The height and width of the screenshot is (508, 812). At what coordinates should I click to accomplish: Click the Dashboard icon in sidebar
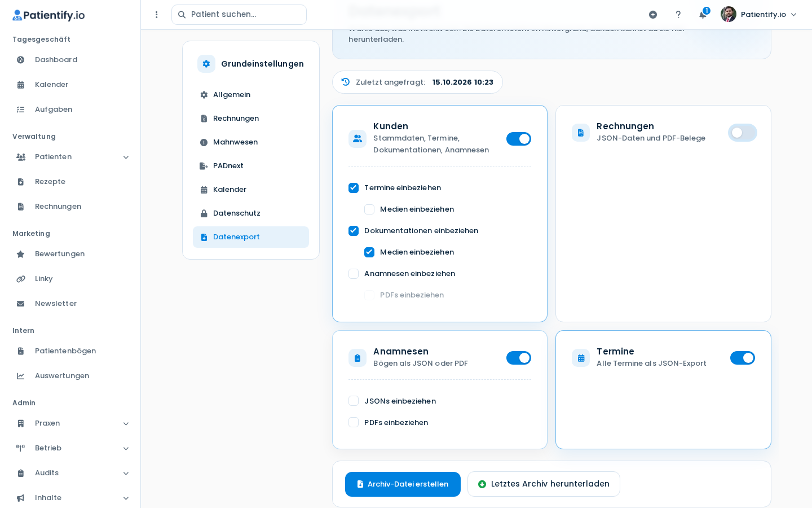click(x=21, y=60)
